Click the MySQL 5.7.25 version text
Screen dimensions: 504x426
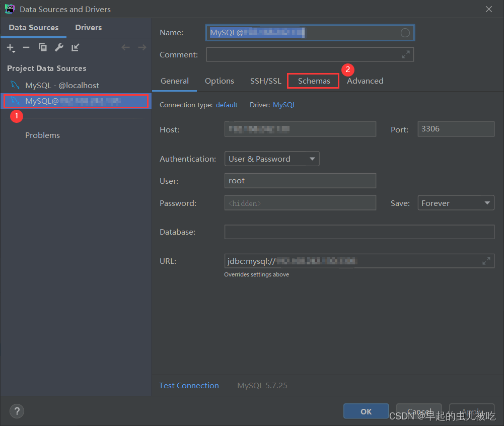[x=262, y=386]
